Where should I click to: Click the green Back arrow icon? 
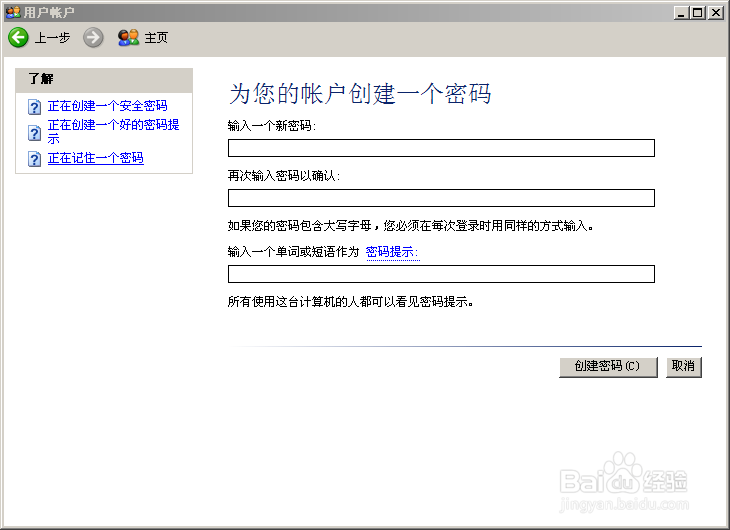18,37
